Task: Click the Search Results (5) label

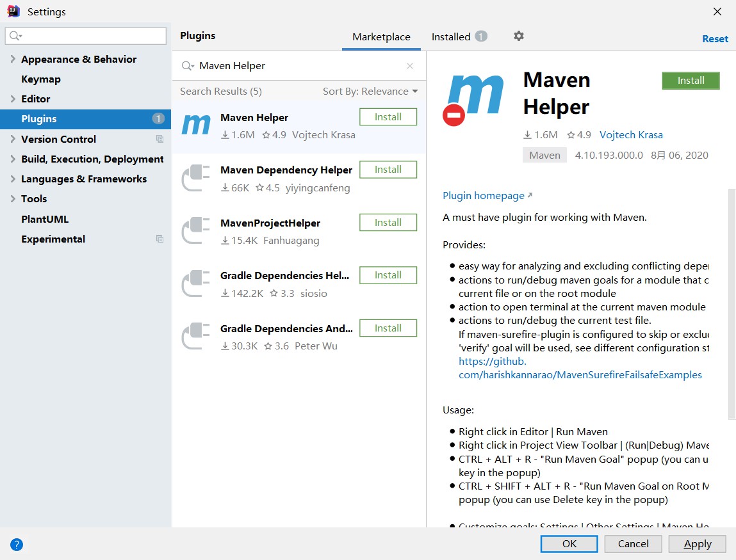Action: pos(220,92)
